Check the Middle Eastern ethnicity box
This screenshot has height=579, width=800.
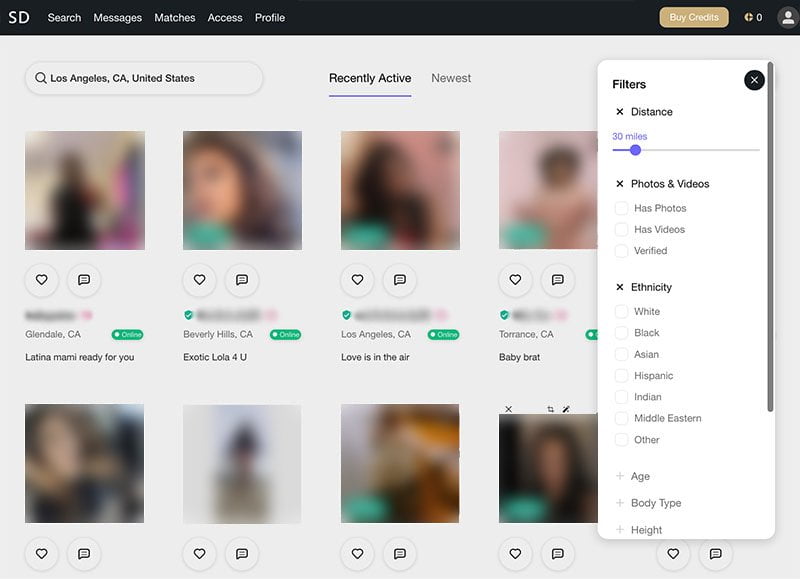[621, 418]
